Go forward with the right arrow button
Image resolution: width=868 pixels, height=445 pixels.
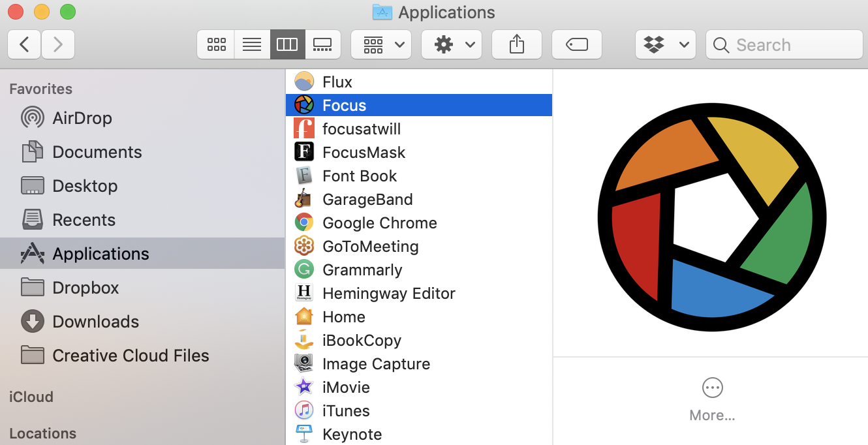[58, 44]
